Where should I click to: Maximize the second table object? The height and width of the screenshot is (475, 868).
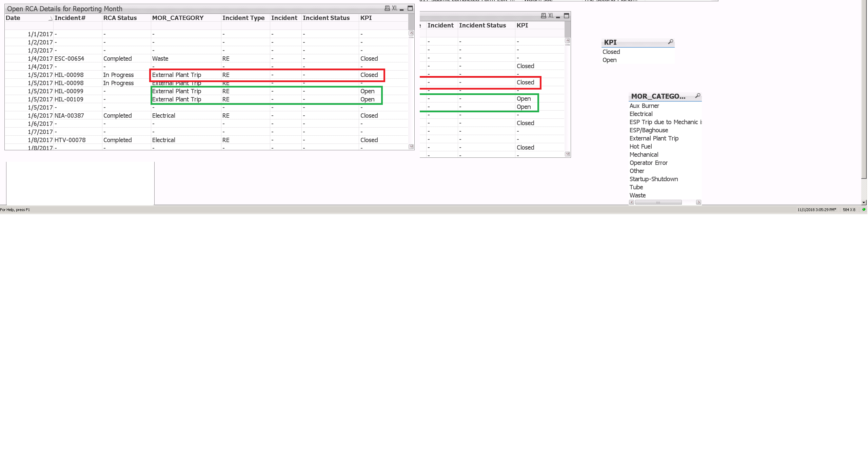pyautogui.click(x=566, y=16)
